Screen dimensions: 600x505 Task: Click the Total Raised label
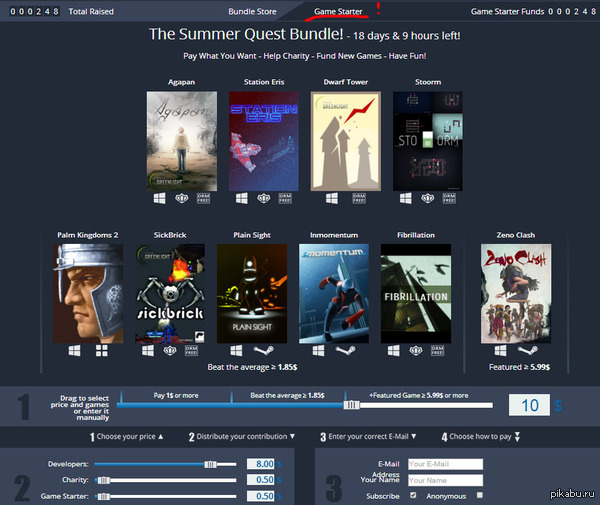tap(91, 11)
